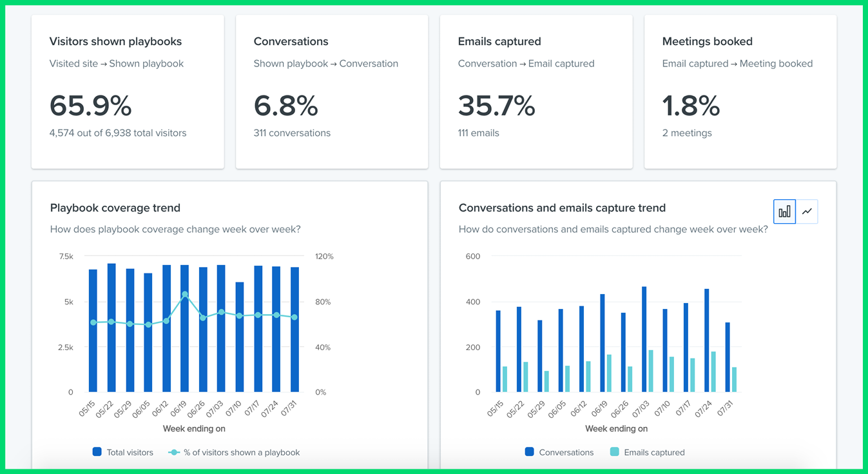Click the 05/15 total visitors bar in coverage chart
Screen dimensions: 868x474
pos(93,331)
